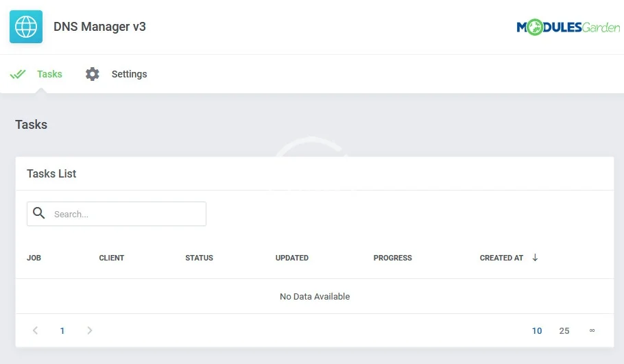Viewport: 624px width, 364px height.
Task: Show unlimited entries per page
Action: (x=592, y=330)
